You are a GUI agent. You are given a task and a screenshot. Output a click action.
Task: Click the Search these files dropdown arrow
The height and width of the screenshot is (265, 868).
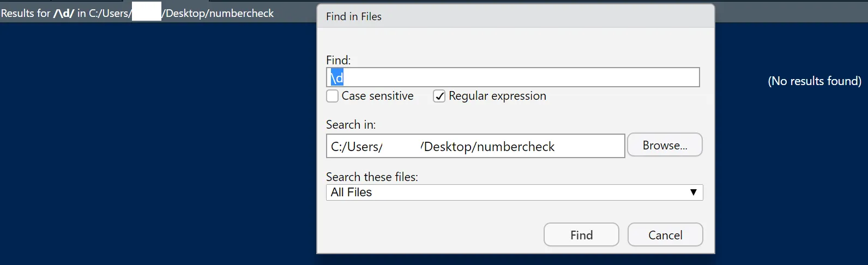693,192
